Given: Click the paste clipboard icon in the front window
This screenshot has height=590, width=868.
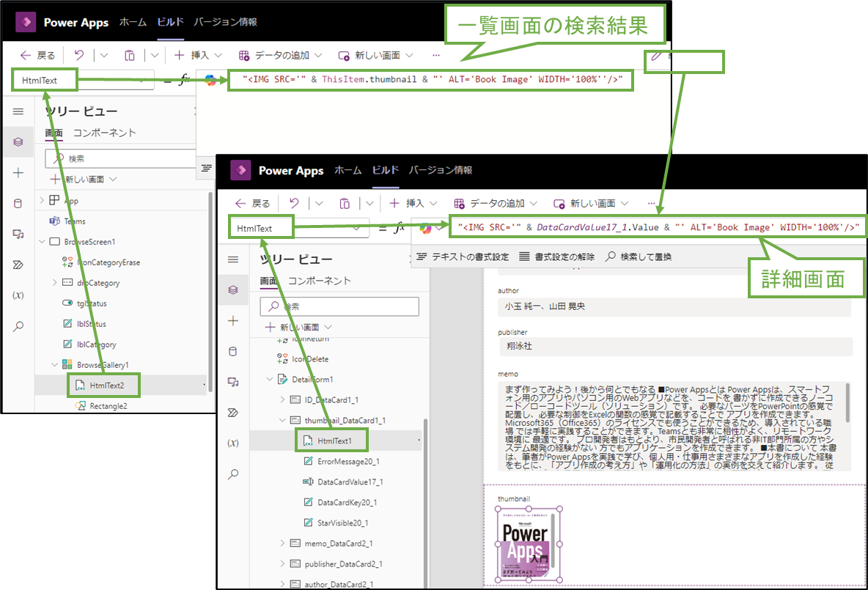Looking at the screenshot, I should tap(345, 204).
